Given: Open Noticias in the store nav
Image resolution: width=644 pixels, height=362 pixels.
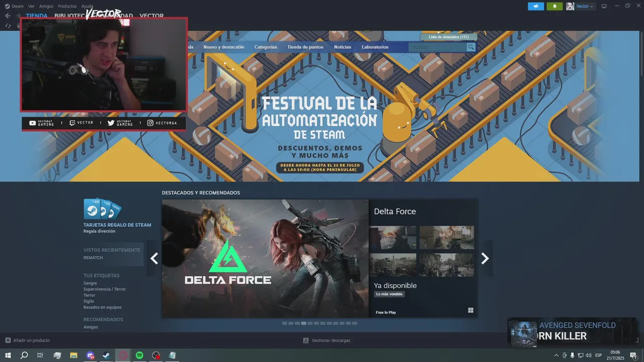Looking at the screenshot, I should pos(343,47).
